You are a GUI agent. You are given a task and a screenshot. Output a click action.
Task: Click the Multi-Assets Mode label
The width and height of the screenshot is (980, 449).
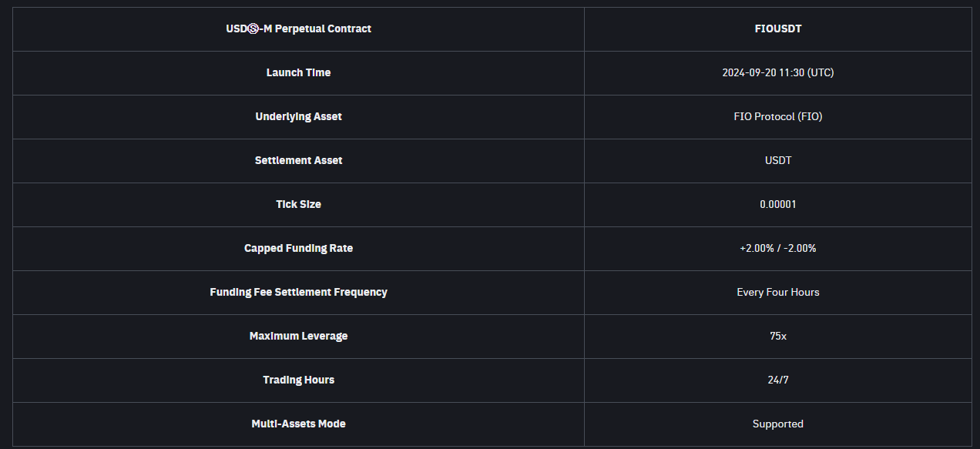[x=298, y=424]
